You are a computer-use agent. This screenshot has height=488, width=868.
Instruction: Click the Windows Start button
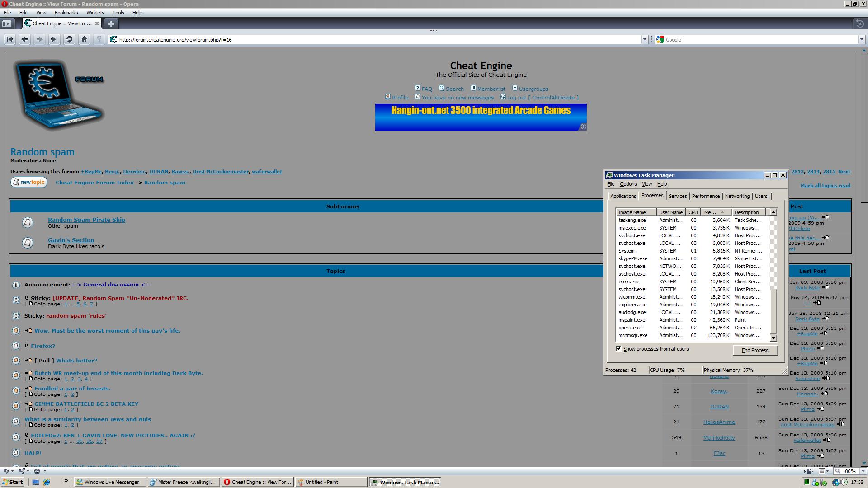[12, 482]
